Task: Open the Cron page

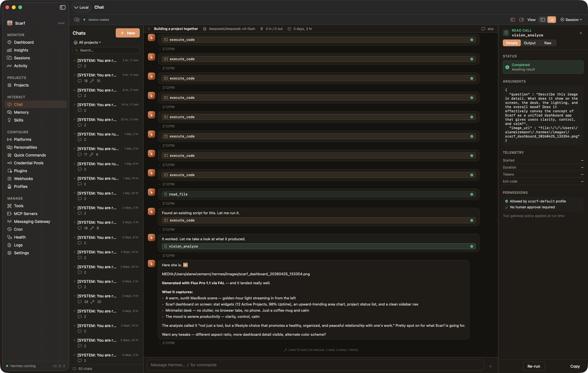Action: pyautogui.click(x=18, y=229)
